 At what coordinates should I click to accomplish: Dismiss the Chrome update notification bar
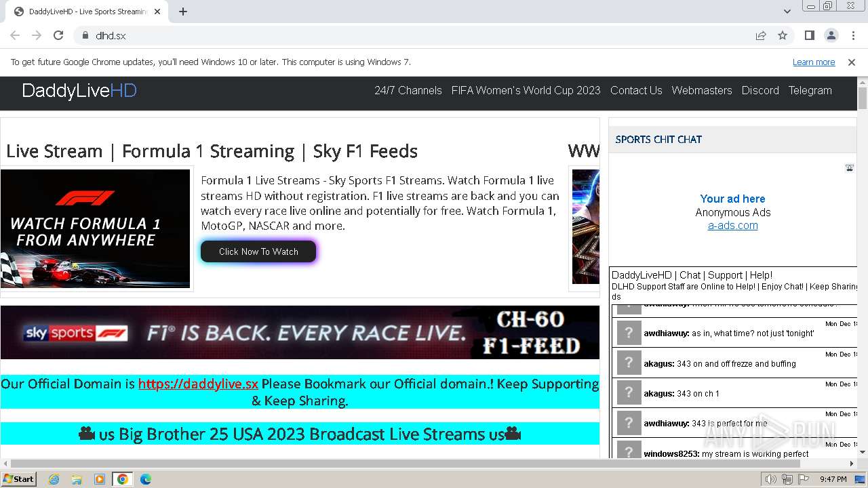tap(852, 62)
